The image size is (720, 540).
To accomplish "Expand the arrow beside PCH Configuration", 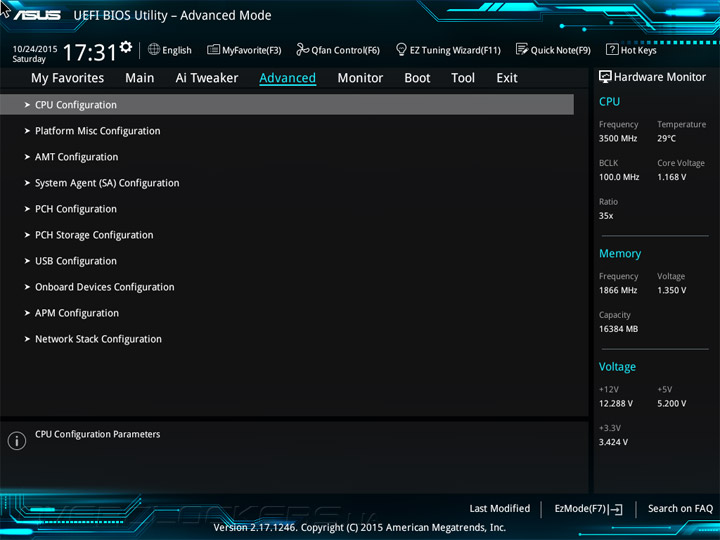I will (27, 209).
